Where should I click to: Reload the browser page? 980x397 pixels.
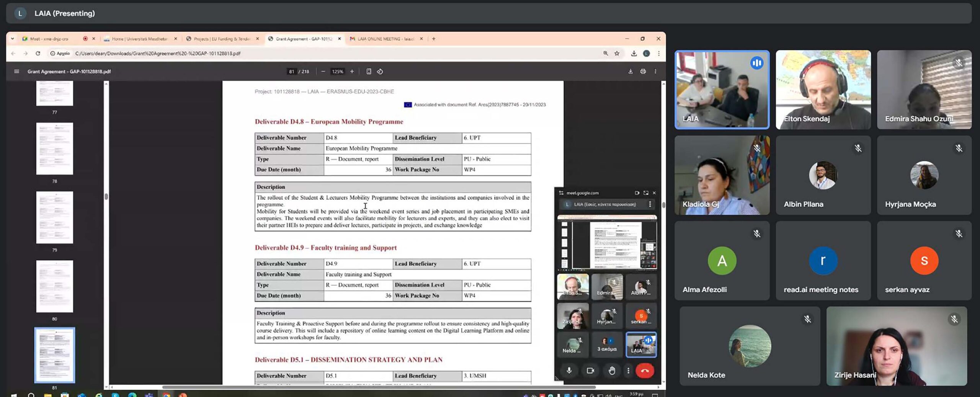click(x=38, y=53)
